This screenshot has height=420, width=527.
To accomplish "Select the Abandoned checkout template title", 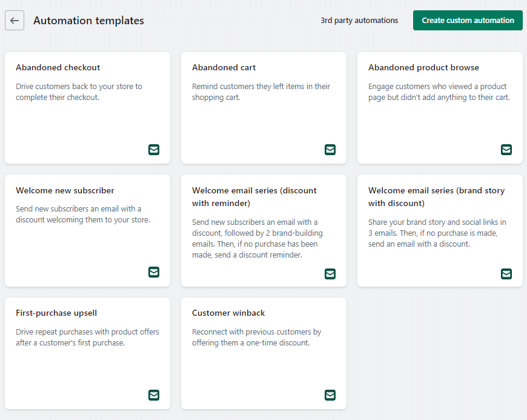I will click(58, 68).
